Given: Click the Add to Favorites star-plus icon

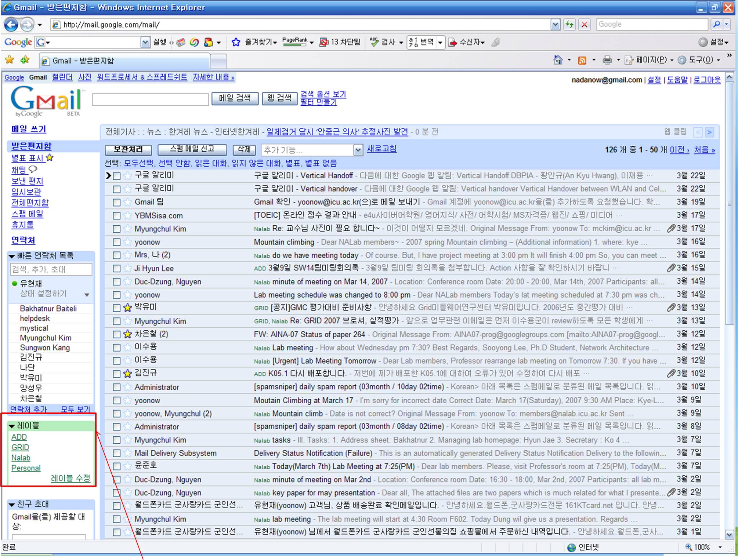Looking at the screenshot, I should pyautogui.click(x=25, y=60).
